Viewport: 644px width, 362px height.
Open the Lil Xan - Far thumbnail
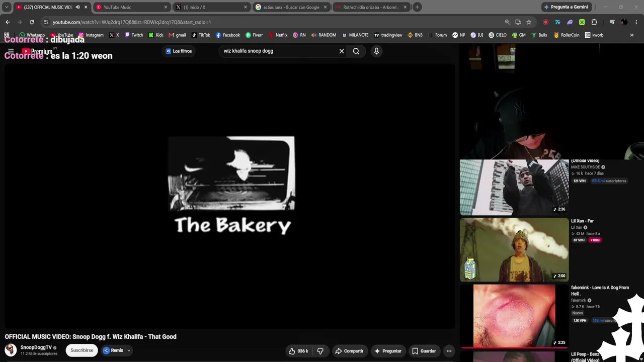(514, 249)
